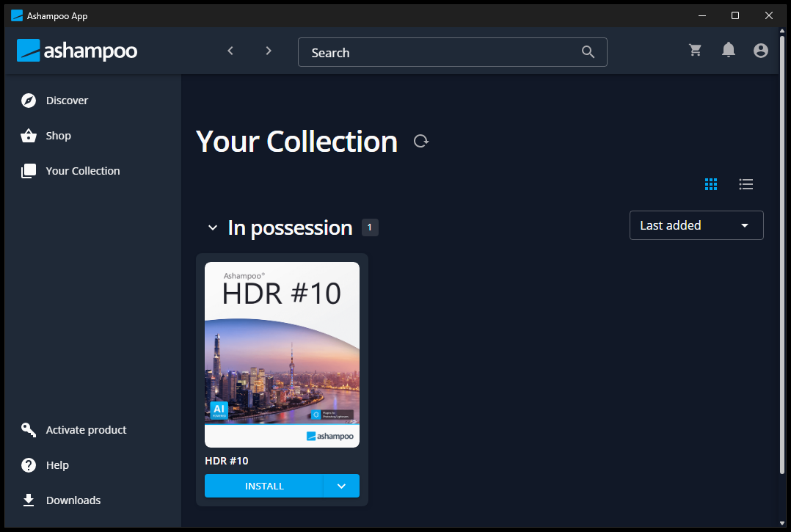The image size is (791, 532).
Task: Click the ashampoo logo in header
Action: [77, 51]
